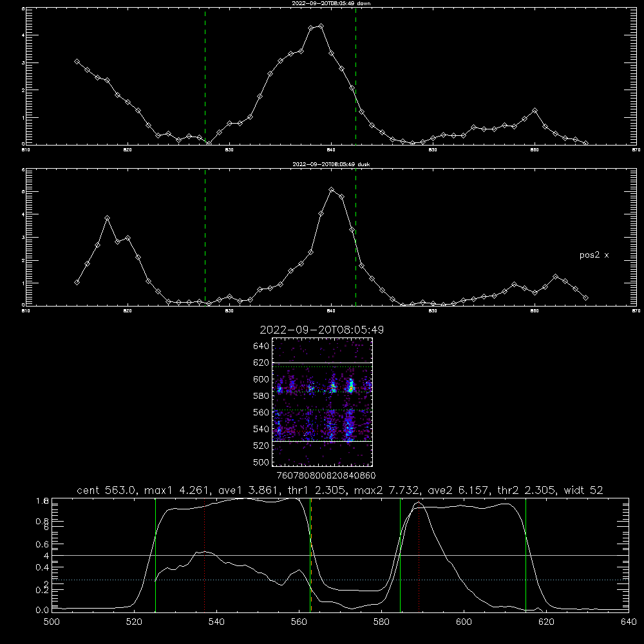644x644 pixels.
Task: Click x-axis label 600 on bottom plot
Action: pyautogui.click(x=464, y=622)
